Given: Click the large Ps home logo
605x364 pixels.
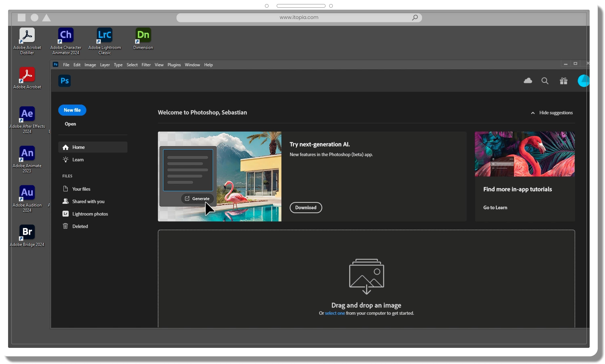Looking at the screenshot, I should (x=64, y=81).
